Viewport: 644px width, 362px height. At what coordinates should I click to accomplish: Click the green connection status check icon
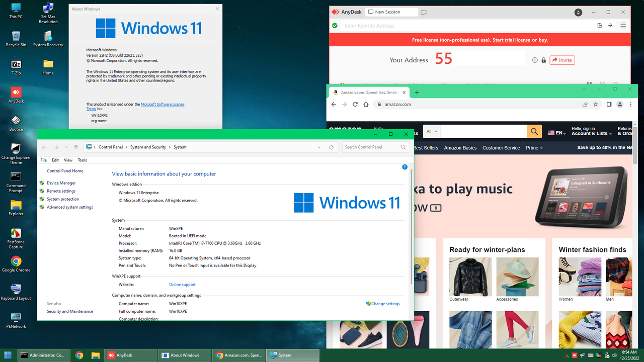coord(335,26)
